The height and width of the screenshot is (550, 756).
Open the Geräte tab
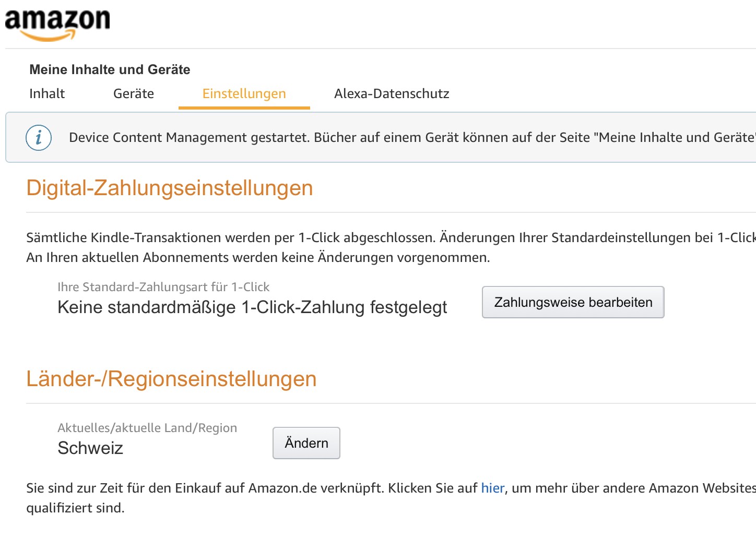(x=134, y=94)
